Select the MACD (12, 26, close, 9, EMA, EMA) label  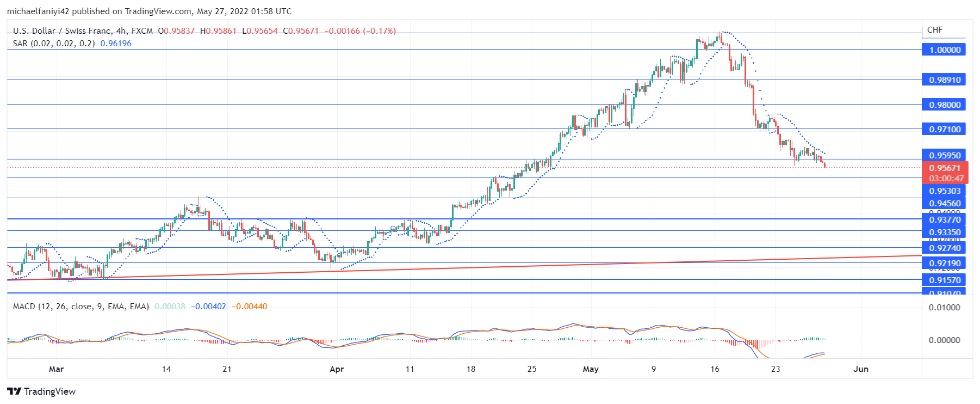[x=81, y=307]
